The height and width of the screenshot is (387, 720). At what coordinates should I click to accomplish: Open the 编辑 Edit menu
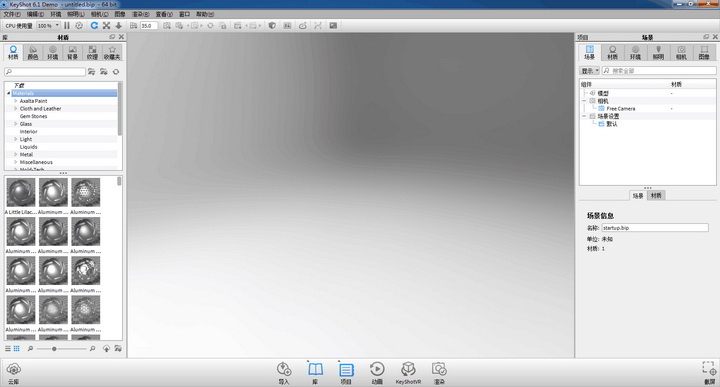pos(35,14)
